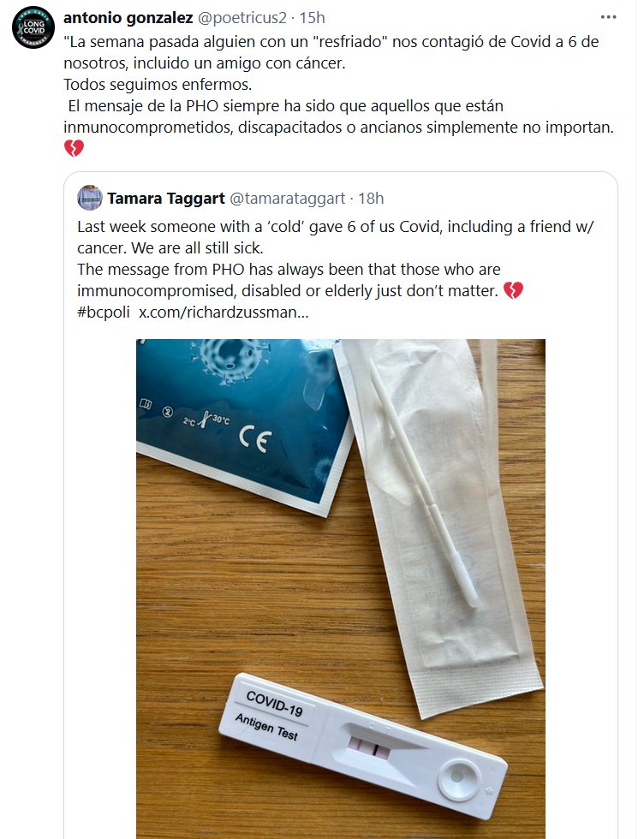Open the quoted tweet's 18h timestamp
This screenshot has width=644, height=839.
click(x=371, y=199)
